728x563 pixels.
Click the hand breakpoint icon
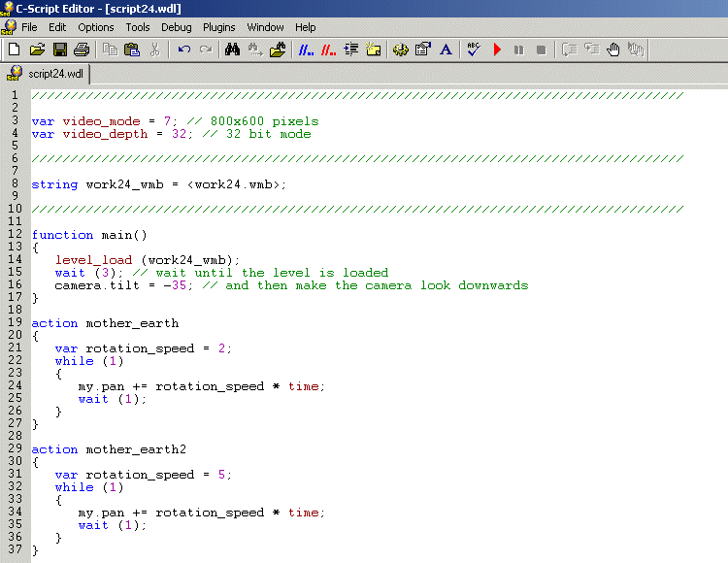[x=613, y=50]
